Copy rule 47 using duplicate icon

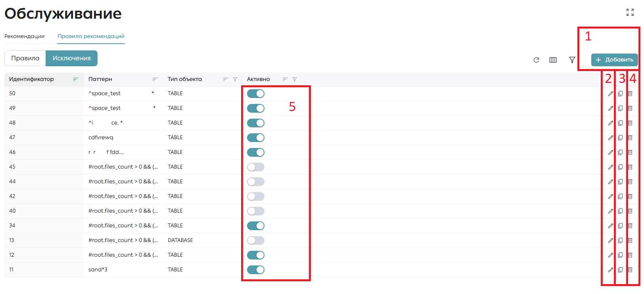tap(620, 138)
